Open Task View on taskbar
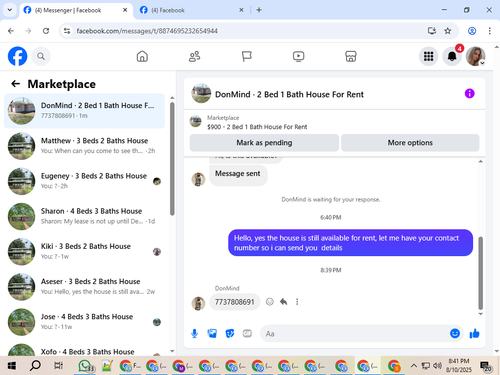The height and width of the screenshot is (375, 500). pos(58,366)
